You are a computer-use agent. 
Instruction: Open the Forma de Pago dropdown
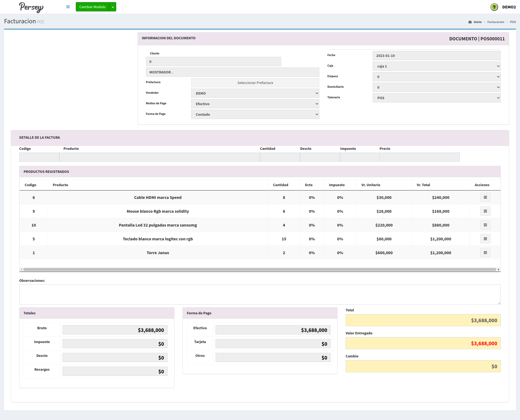pos(255,114)
